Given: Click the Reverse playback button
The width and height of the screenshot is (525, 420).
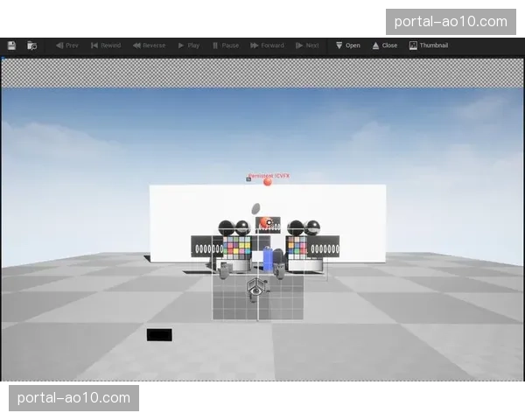Looking at the screenshot, I should (150, 45).
